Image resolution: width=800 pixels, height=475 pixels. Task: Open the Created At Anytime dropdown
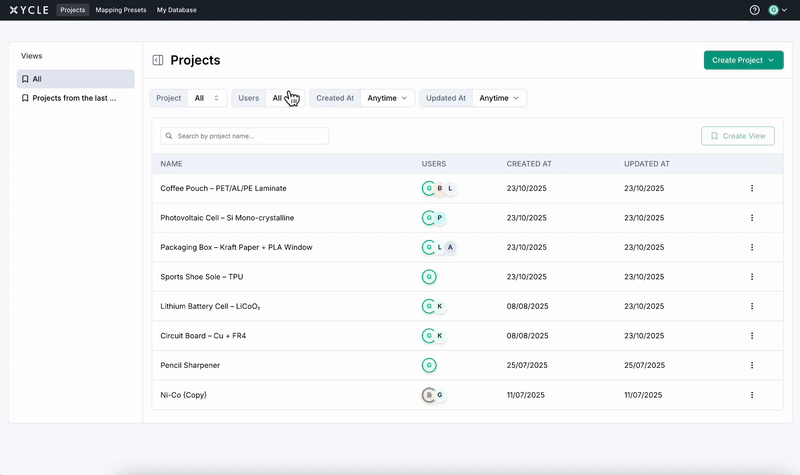pyautogui.click(x=387, y=98)
